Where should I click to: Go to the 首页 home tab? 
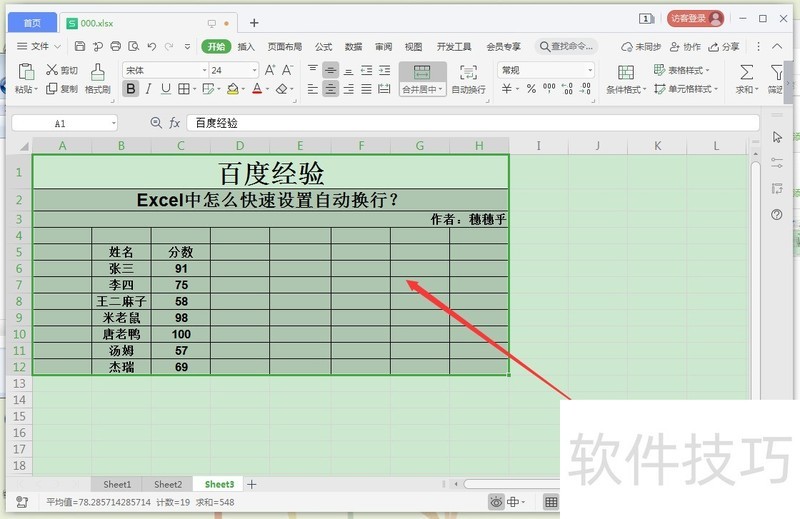click(x=32, y=23)
